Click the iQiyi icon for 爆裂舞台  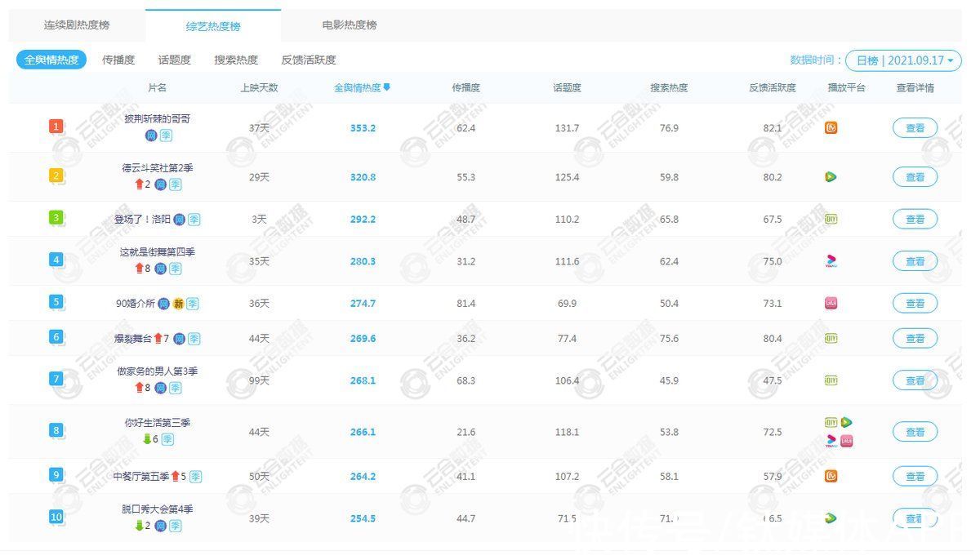click(831, 339)
